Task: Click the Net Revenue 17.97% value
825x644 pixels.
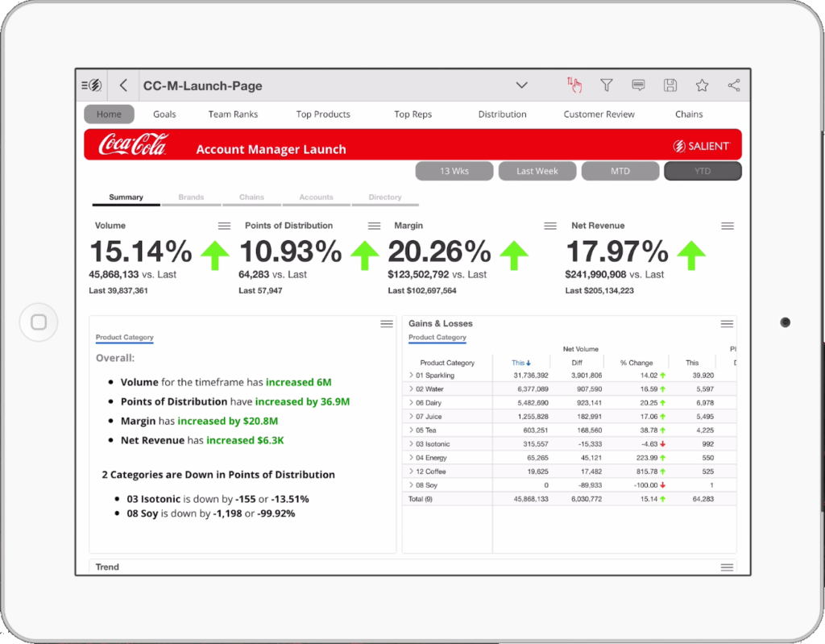Action: pyautogui.click(x=617, y=251)
